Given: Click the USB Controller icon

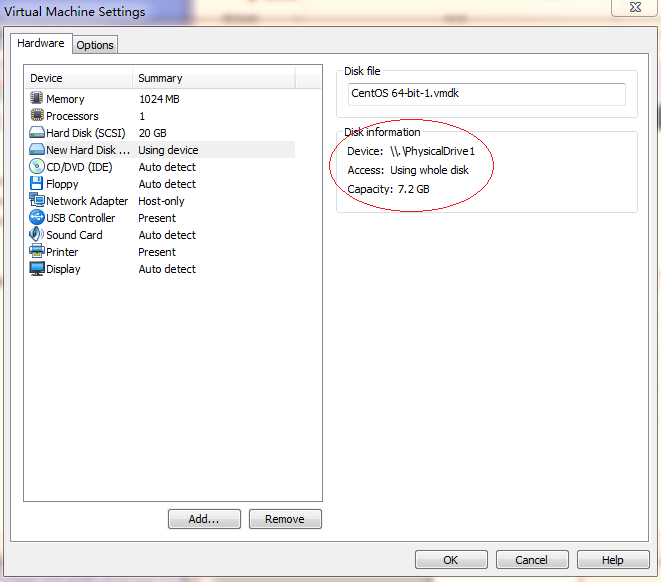Looking at the screenshot, I should pos(37,217).
